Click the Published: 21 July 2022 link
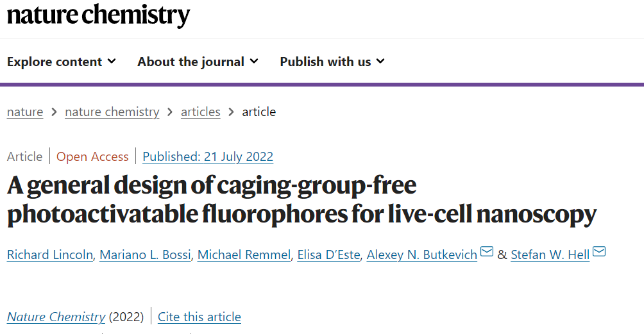This screenshot has width=644, height=334. 208,156
